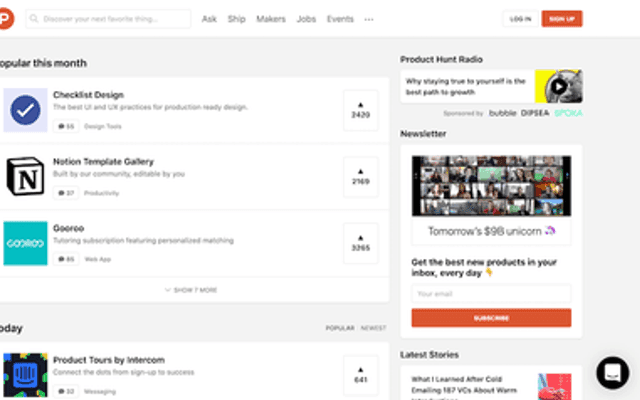Open the Intercom chat launcher
Screen dimensions: 640x400
(x=613, y=373)
